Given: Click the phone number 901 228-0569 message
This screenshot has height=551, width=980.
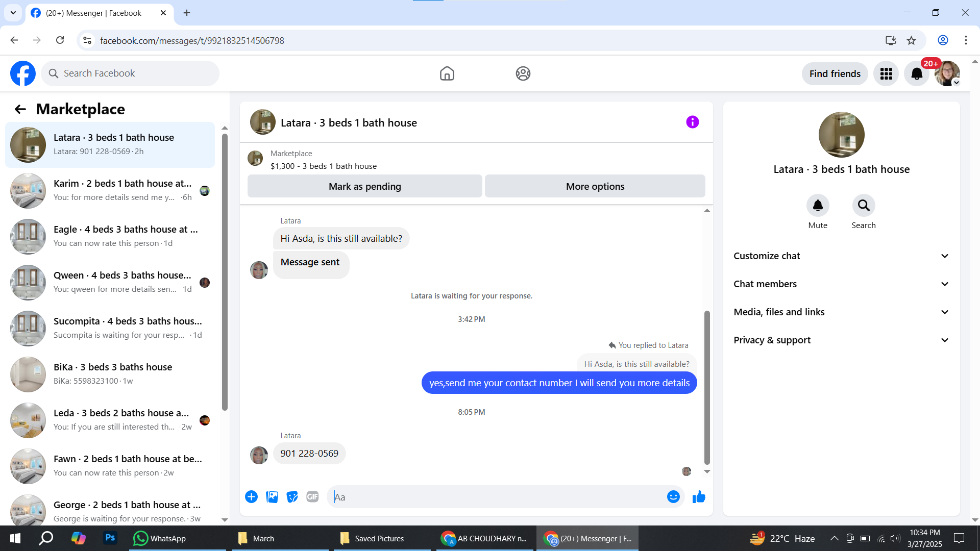Looking at the screenshot, I should click(309, 454).
